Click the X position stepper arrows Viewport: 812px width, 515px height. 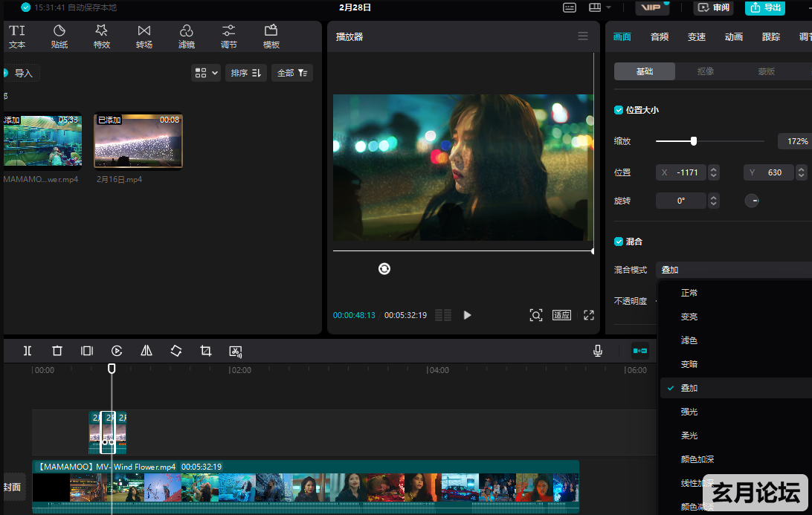(x=714, y=172)
